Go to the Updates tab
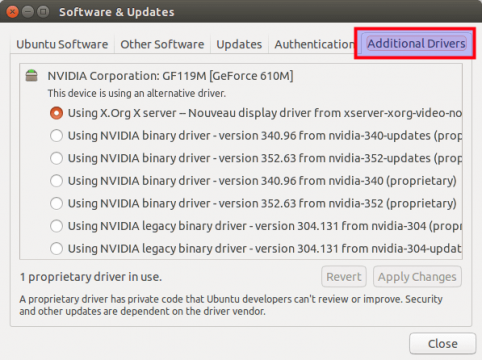482x360 pixels. [239, 44]
